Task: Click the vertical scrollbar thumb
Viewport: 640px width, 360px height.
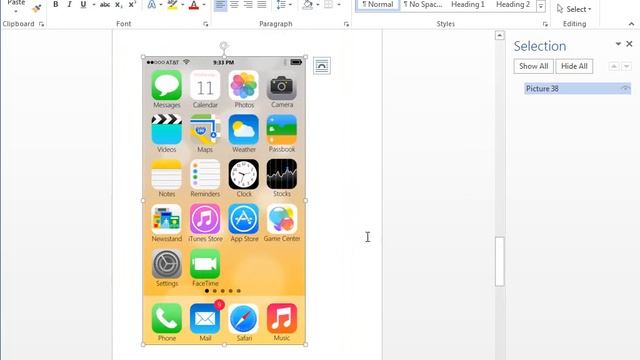Action: pos(500,261)
